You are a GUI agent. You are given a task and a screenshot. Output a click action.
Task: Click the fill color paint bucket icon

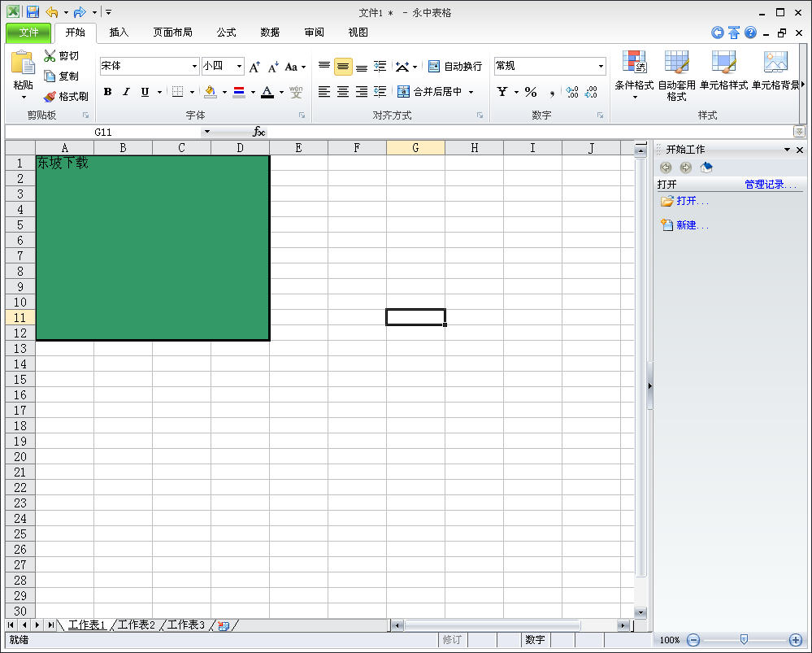coord(211,92)
